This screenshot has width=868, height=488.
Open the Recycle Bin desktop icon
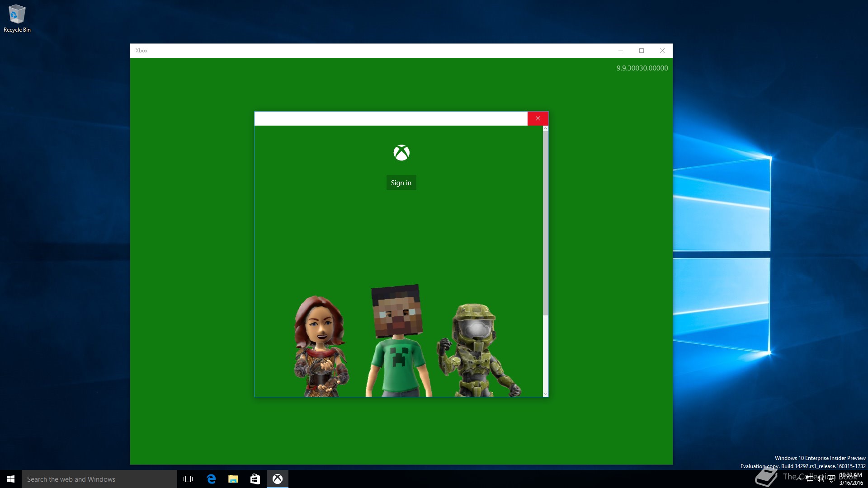[17, 19]
